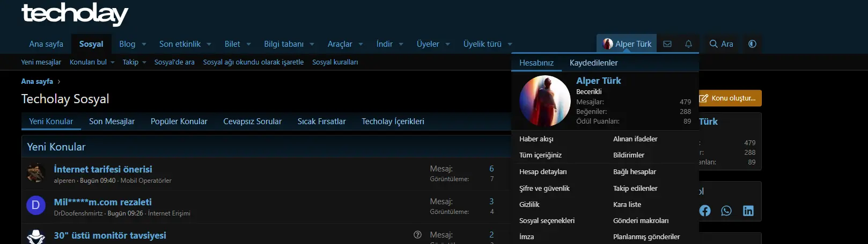Click alperen's avatar beside İnternet tarifesi önerisi

point(36,173)
